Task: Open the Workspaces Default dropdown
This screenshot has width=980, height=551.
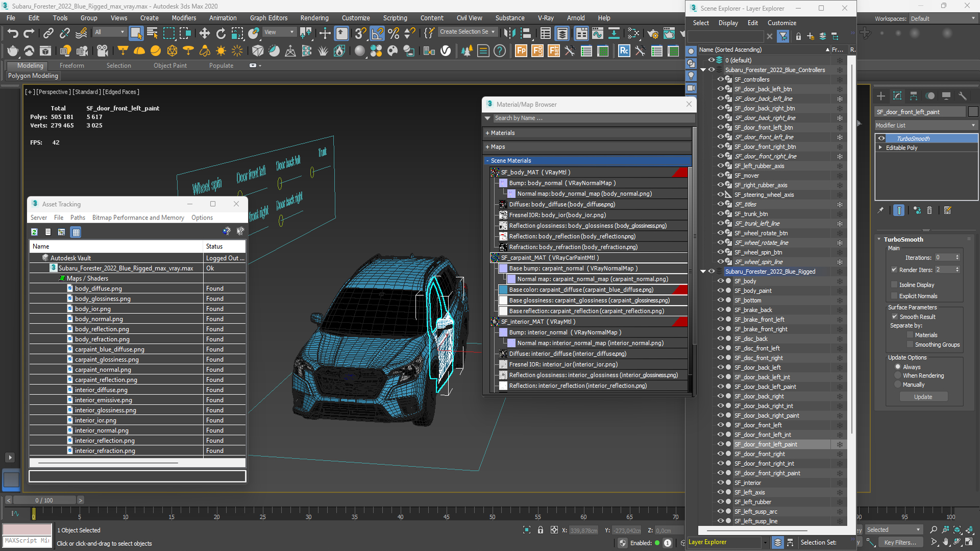Action: pyautogui.click(x=943, y=18)
